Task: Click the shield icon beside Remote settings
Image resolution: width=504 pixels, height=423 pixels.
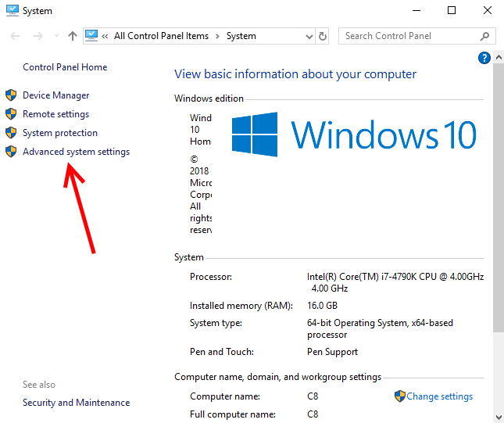Action: coord(11,114)
